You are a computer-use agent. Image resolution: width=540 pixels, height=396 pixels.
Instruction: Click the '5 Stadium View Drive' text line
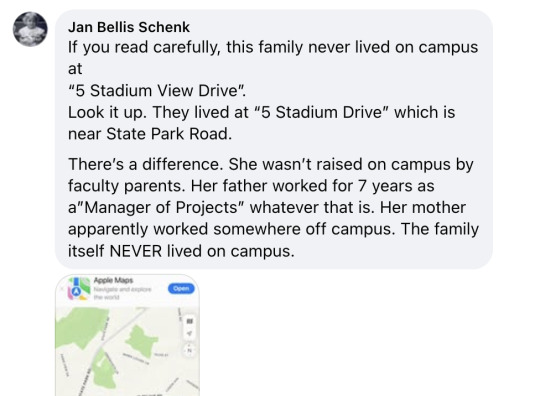click(157, 91)
